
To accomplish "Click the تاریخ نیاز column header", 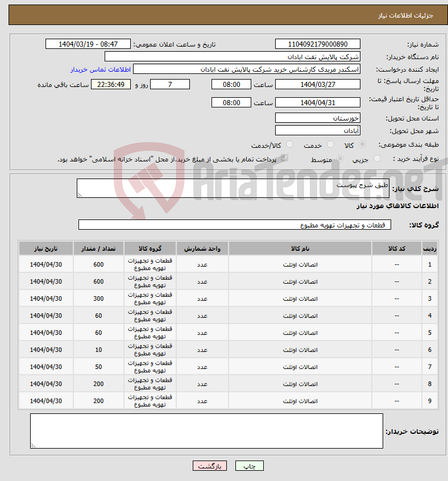I will pyautogui.click(x=46, y=248).
